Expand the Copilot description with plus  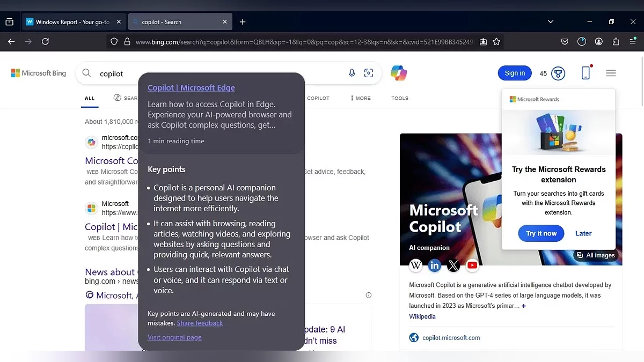coord(524,306)
